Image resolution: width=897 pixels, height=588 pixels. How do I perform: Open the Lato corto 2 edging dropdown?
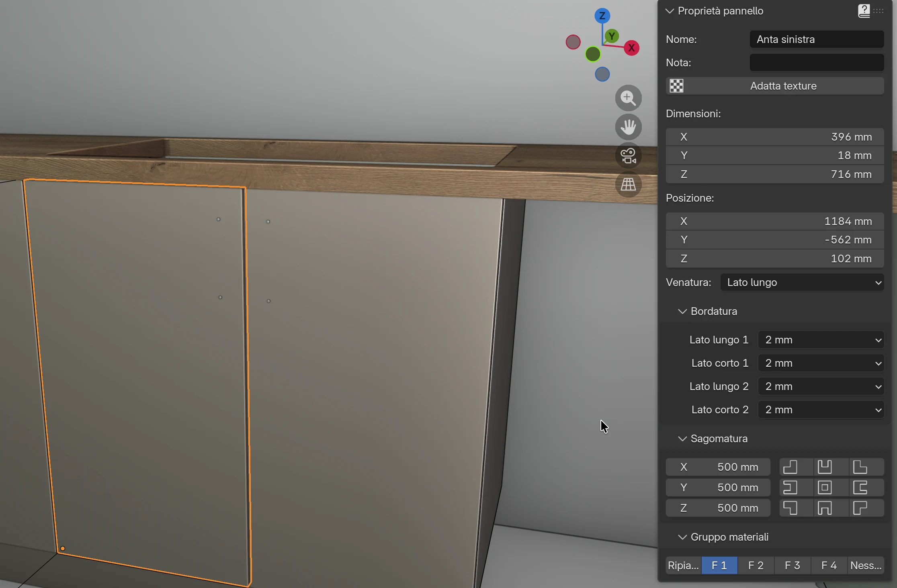(821, 410)
